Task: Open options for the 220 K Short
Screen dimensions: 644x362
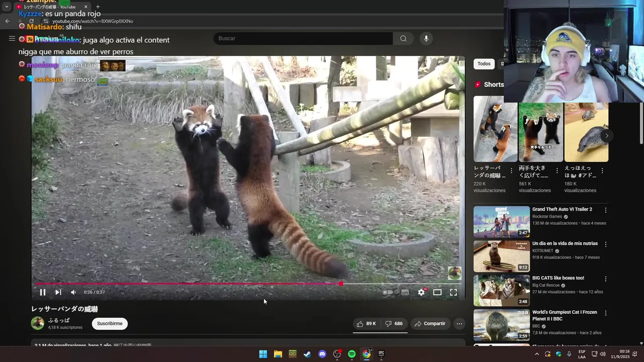Action: click(x=512, y=171)
